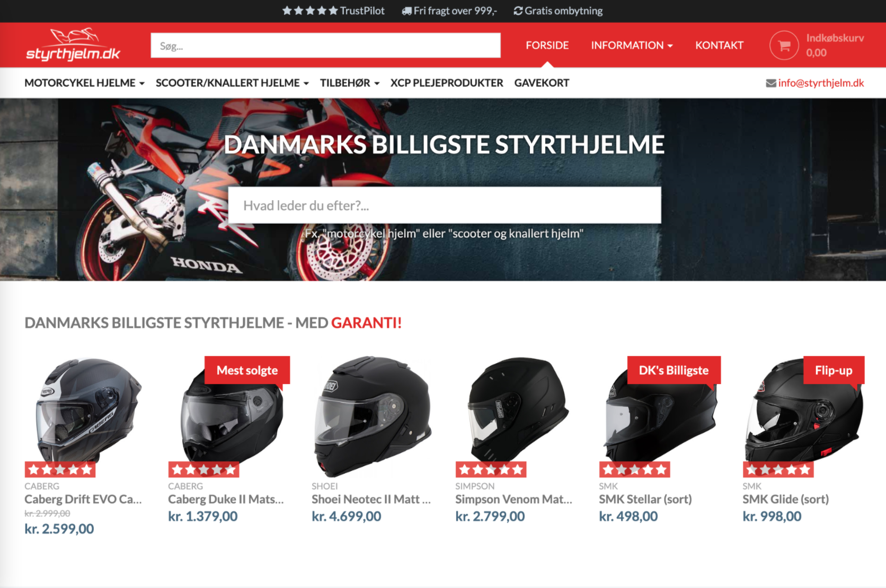This screenshot has width=886, height=588.
Task: Click the star rating under SMK Glide
Action: pos(778,469)
